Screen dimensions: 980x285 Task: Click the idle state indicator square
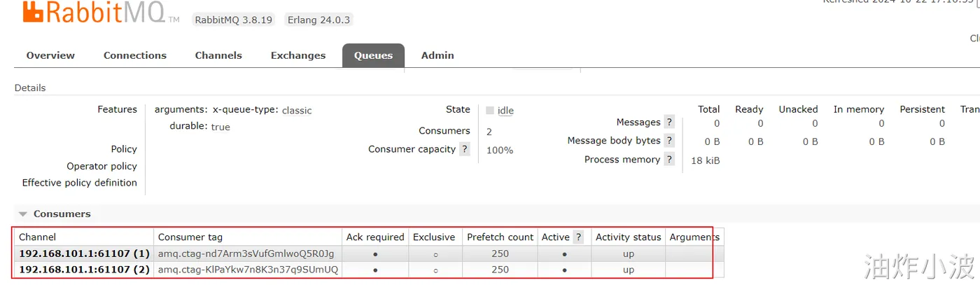point(490,110)
